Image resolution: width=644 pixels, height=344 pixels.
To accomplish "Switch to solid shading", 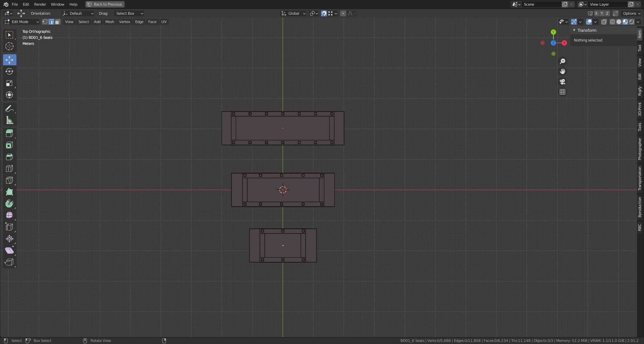I will (x=619, y=22).
